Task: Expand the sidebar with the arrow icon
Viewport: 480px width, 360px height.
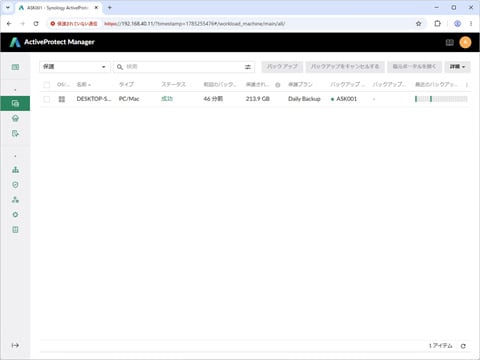Action: [x=15, y=345]
